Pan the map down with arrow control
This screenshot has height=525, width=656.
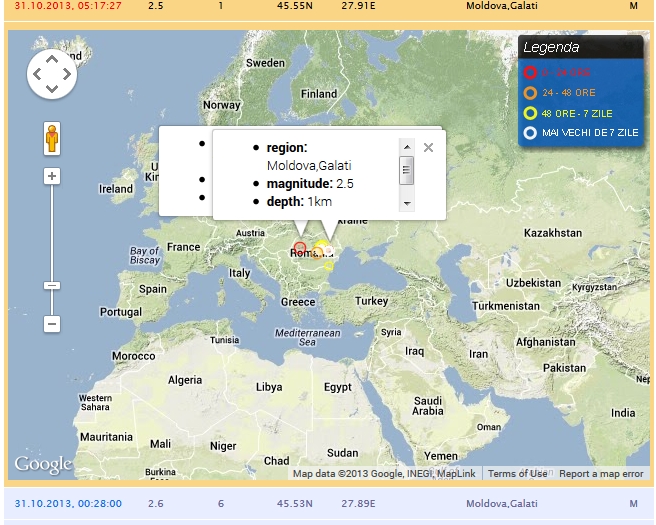coord(52,89)
